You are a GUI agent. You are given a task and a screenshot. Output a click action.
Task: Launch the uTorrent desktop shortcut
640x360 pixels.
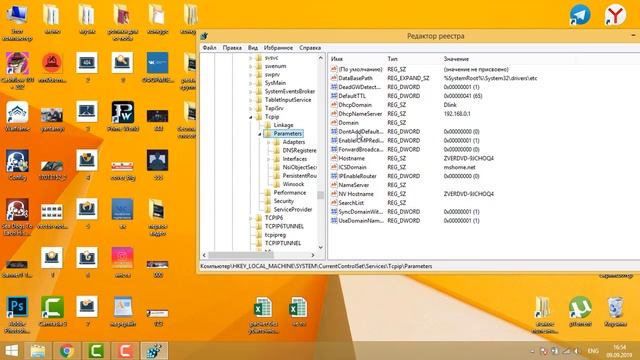[580, 307]
